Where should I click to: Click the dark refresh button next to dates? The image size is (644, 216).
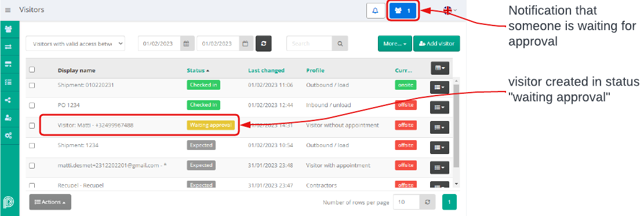[264, 43]
